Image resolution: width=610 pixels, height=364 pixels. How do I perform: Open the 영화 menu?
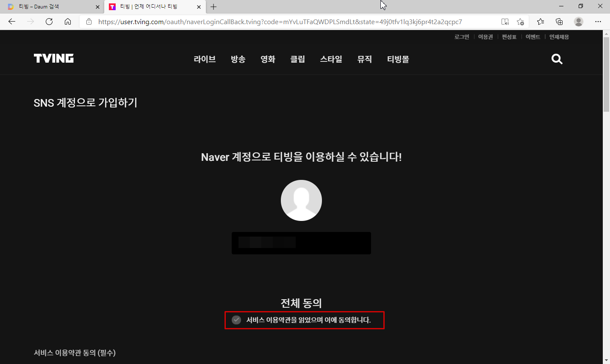[x=268, y=59]
